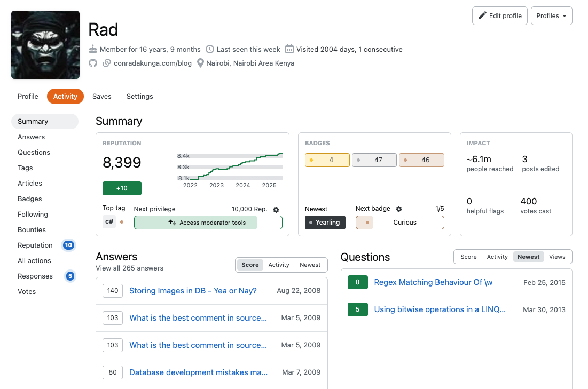Switch to the Settings tab
The height and width of the screenshot is (389, 588).
[x=139, y=96]
